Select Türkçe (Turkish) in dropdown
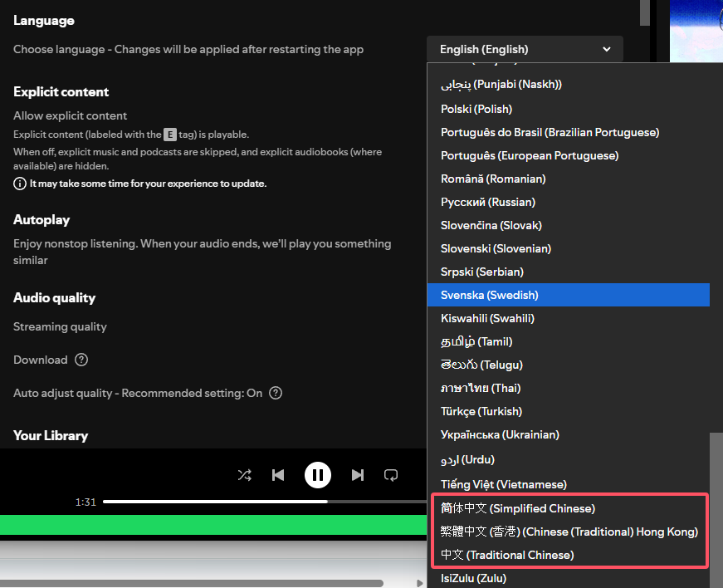This screenshot has height=588, width=723. [x=481, y=411]
